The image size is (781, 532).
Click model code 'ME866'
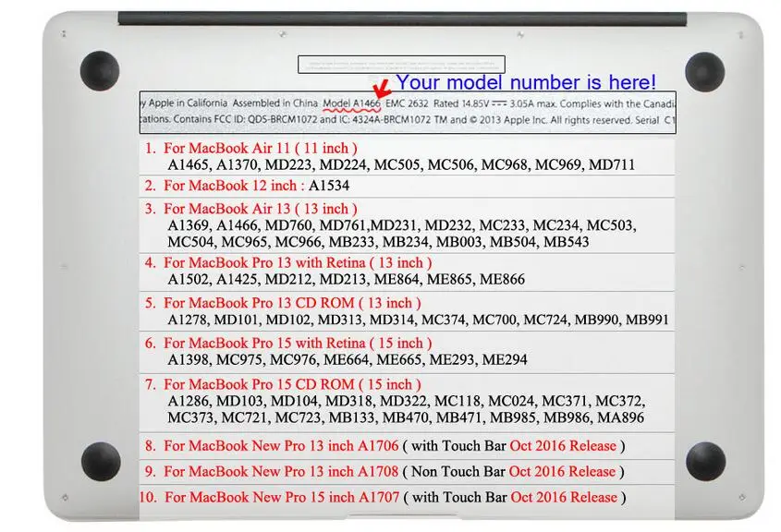[x=502, y=279]
